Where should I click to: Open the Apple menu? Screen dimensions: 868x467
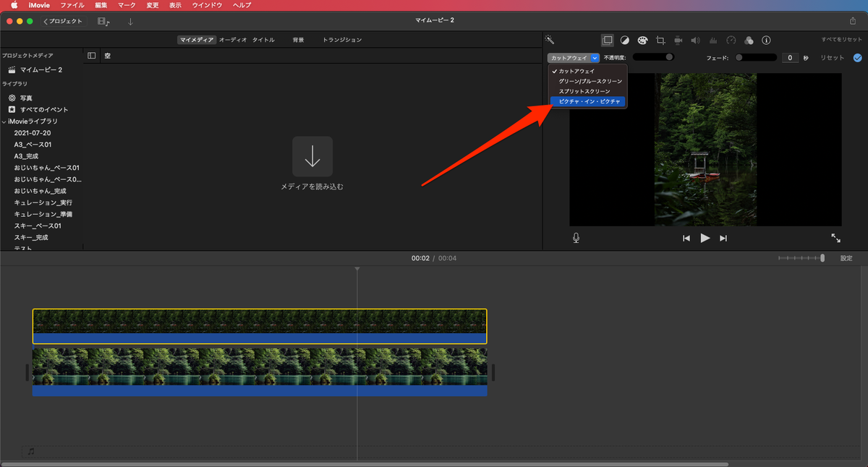(14, 5)
